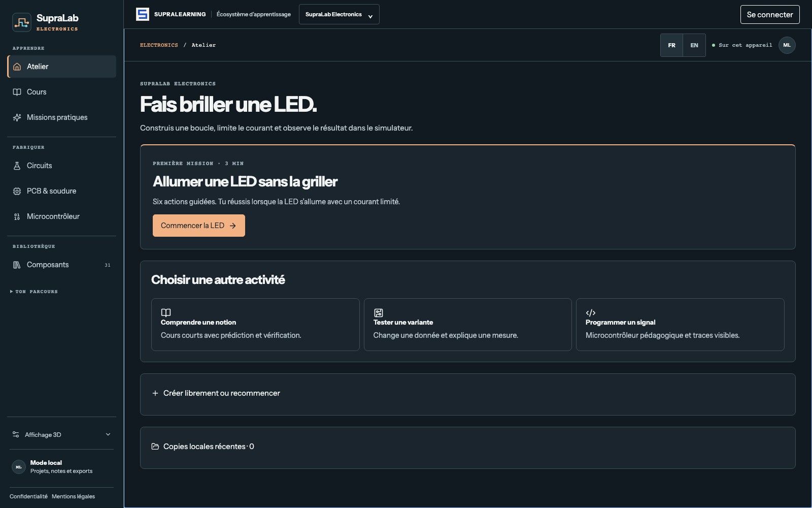Click the ML avatar next to Mode local

click(19, 467)
